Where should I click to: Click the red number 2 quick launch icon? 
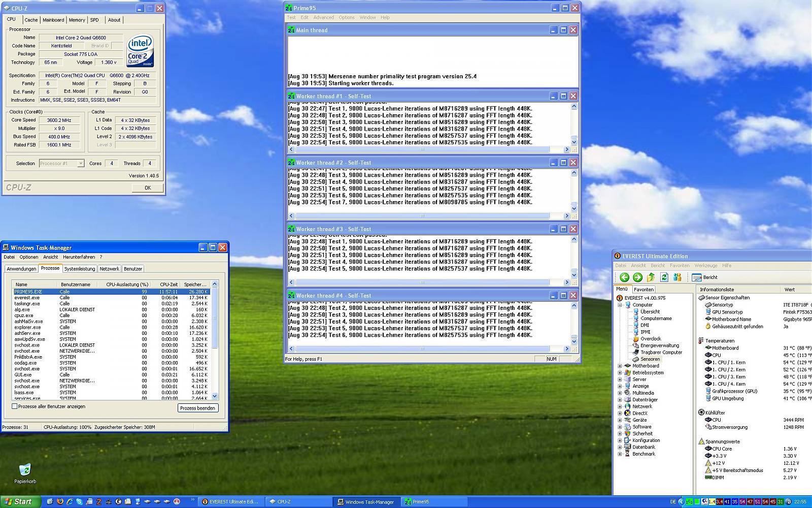(x=99, y=501)
